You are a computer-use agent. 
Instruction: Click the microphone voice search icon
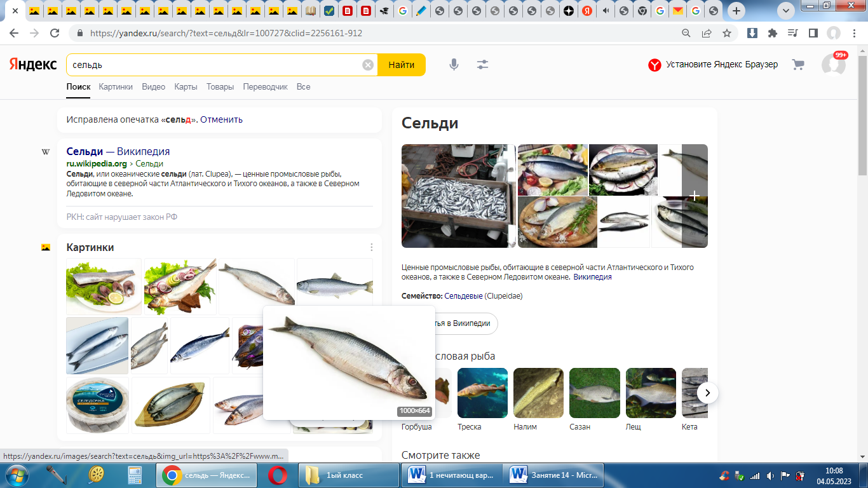454,65
